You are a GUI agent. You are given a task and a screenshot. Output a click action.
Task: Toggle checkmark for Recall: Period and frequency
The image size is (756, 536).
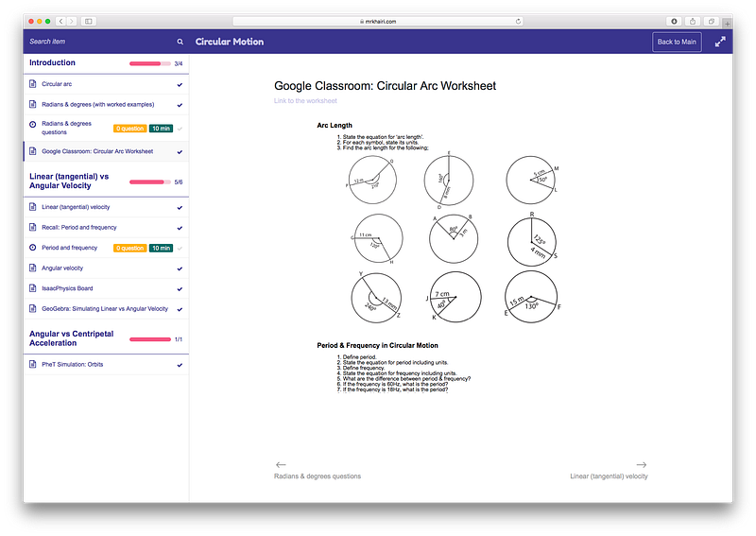tap(180, 228)
